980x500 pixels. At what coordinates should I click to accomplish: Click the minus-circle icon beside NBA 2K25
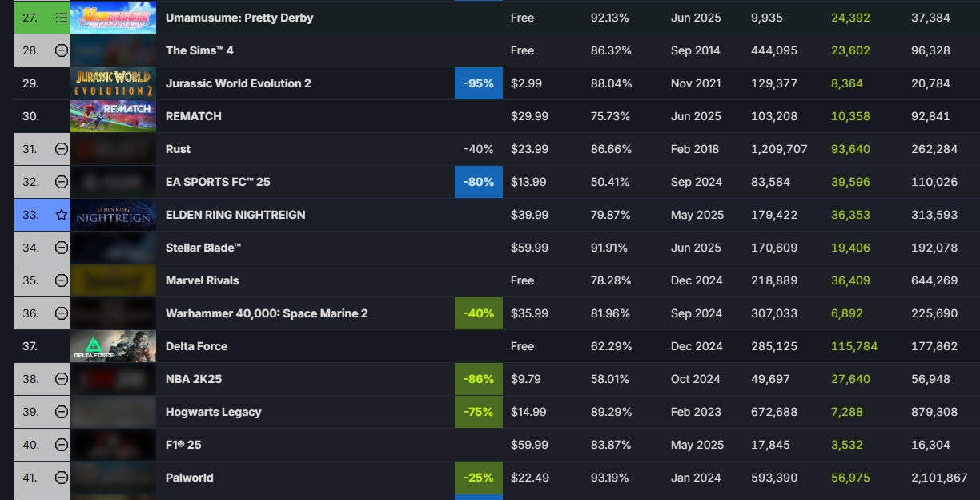coord(62,379)
